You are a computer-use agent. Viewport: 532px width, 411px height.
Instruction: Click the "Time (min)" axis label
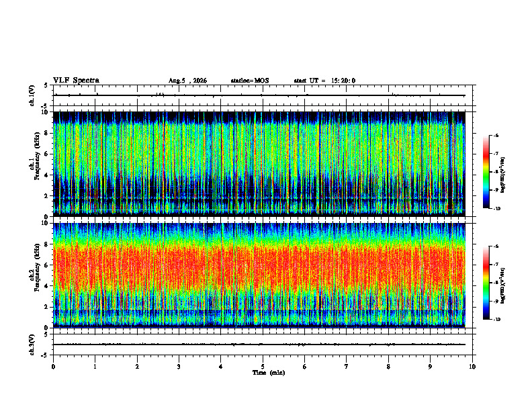click(x=269, y=373)
